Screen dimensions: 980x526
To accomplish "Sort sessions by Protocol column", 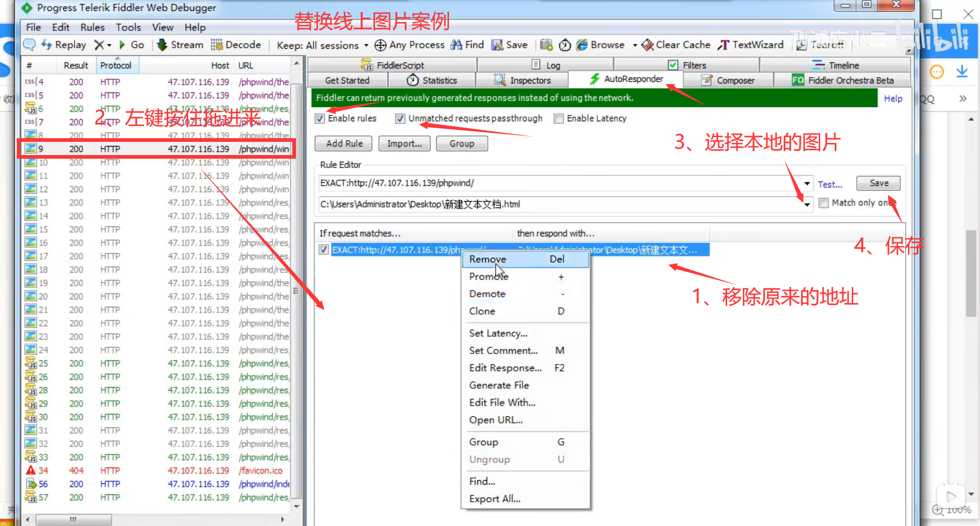I will pos(117,65).
